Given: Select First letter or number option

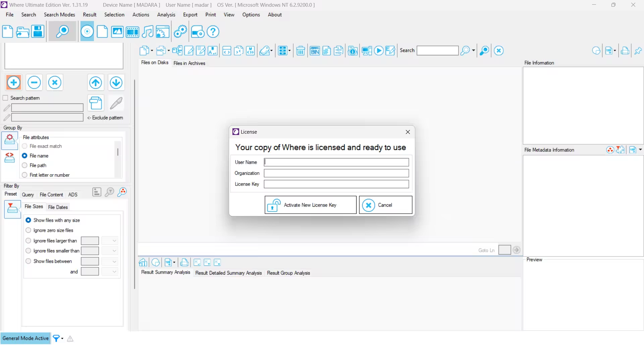Looking at the screenshot, I should point(24,175).
